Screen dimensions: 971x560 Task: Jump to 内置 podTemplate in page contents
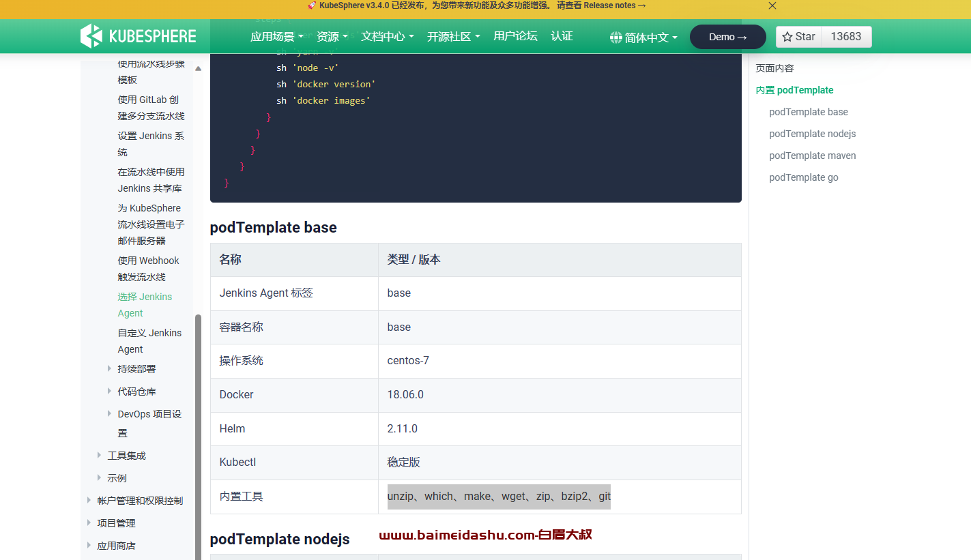click(794, 90)
